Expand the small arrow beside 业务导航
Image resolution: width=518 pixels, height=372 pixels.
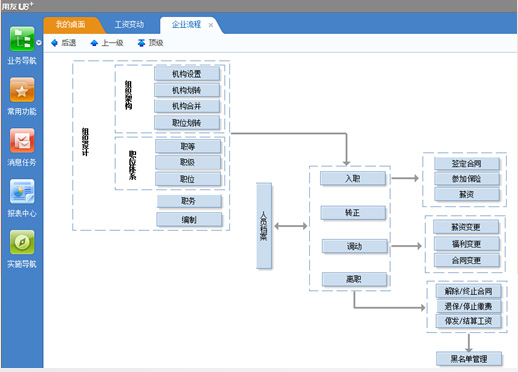coord(39,43)
